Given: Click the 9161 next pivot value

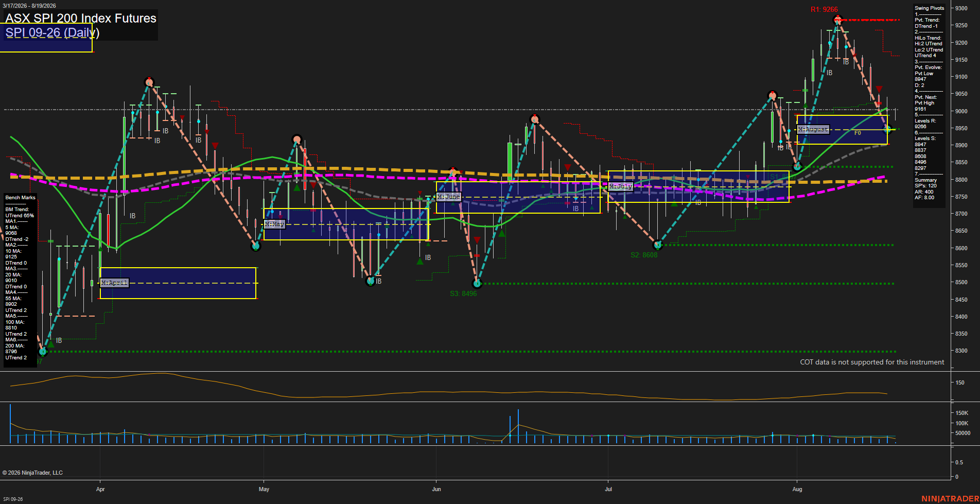Looking at the screenshot, I should coord(920,109).
